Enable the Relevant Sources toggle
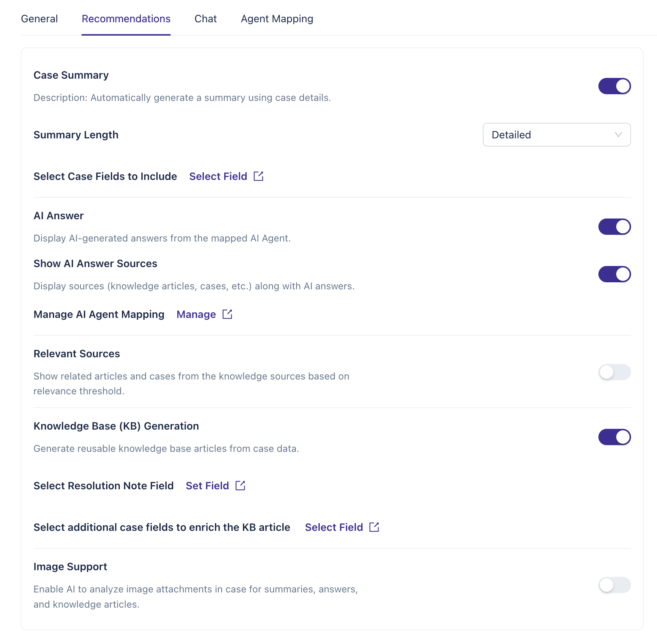657x644 pixels. tap(614, 372)
